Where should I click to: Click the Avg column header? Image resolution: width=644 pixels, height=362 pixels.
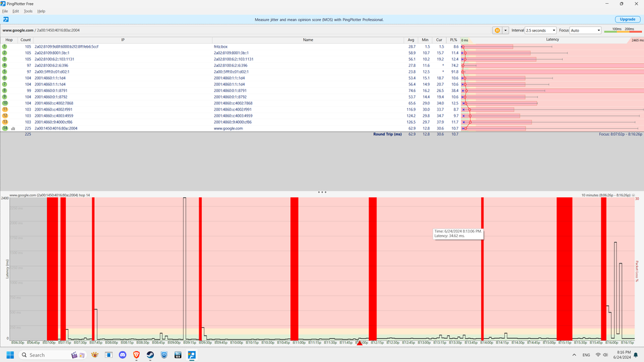tap(411, 40)
